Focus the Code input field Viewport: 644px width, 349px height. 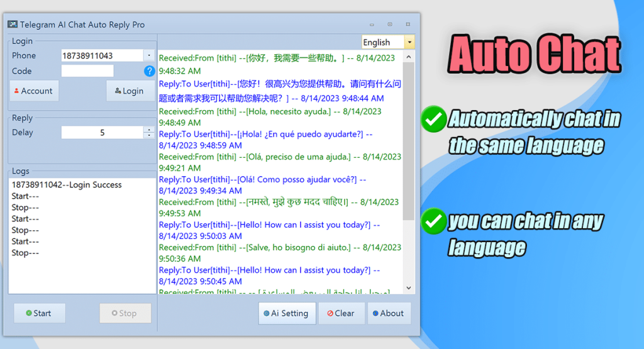coord(87,71)
